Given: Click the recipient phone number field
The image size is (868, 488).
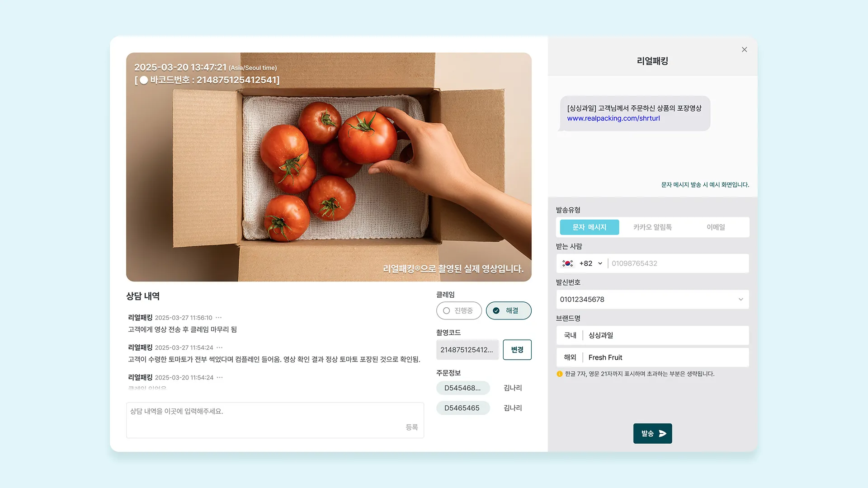Looking at the screenshot, I should tap(678, 263).
